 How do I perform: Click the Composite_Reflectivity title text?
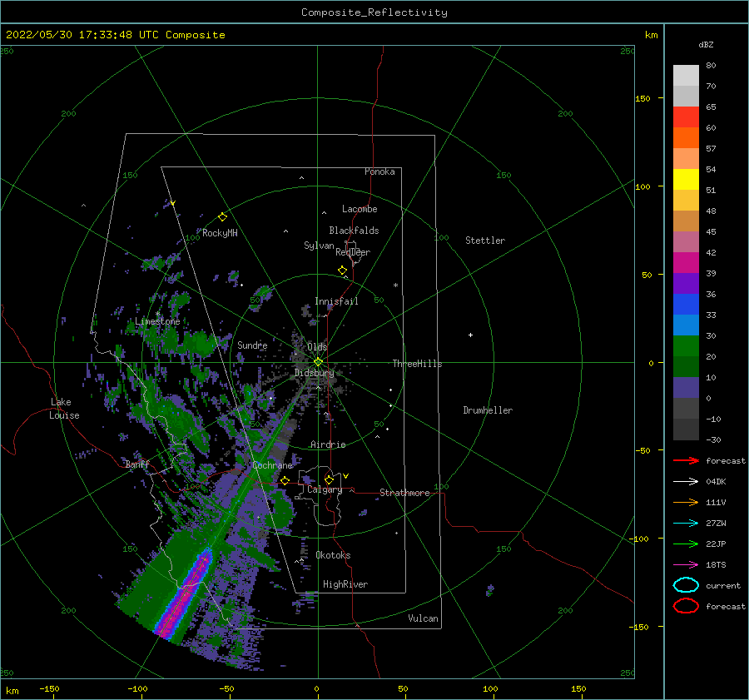click(x=374, y=12)
